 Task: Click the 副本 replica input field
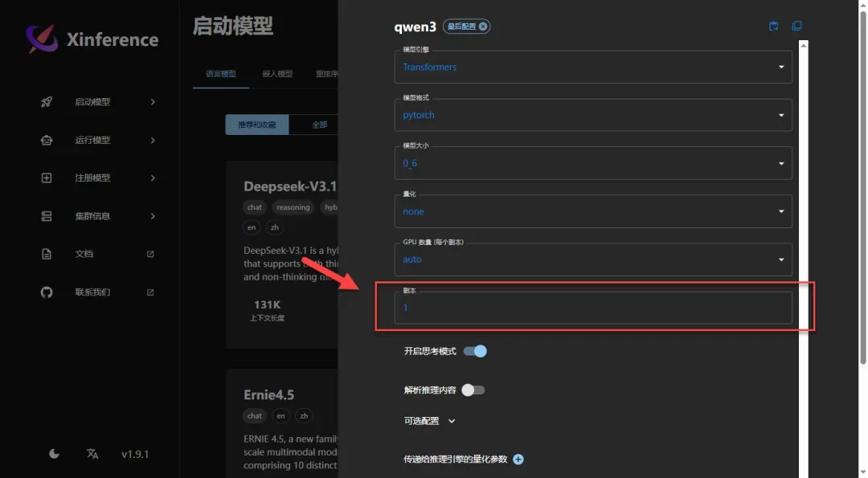[x=593, y=308]
